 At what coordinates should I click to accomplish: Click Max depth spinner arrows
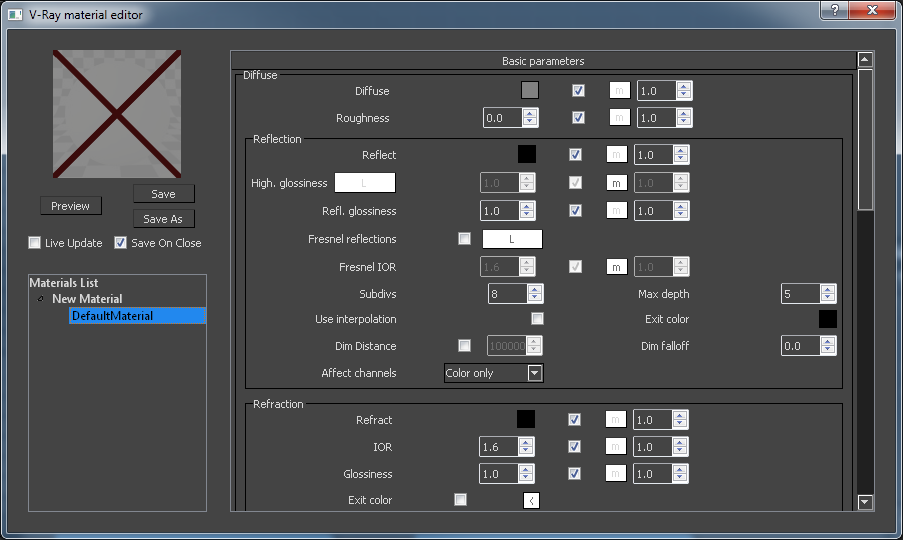[x=828, y=294]
